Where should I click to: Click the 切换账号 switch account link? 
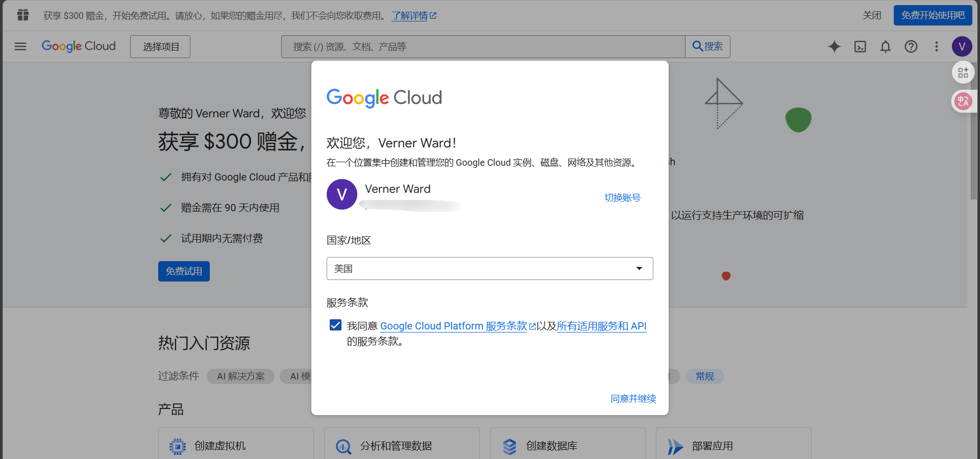(622, 197)
